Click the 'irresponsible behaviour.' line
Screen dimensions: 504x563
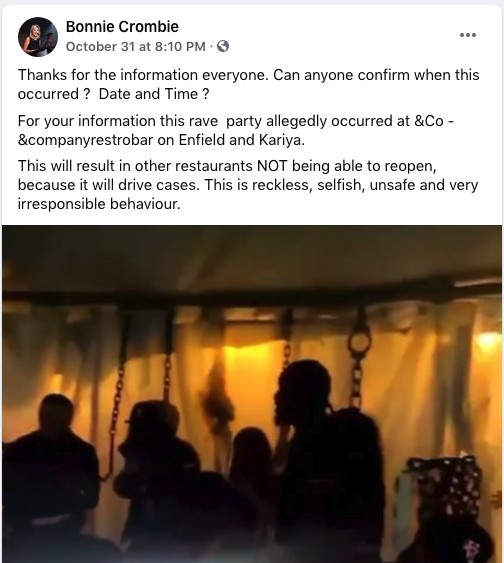(x=99, y=204)
